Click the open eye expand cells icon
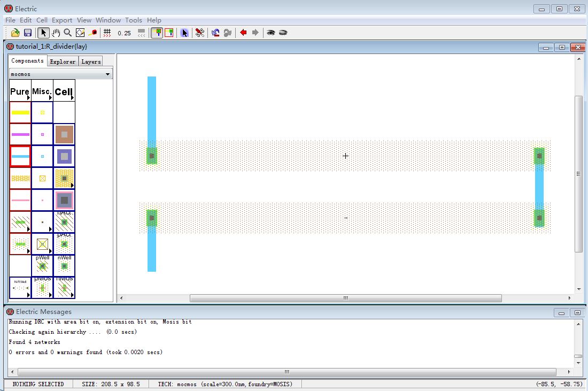 pos(271,33)
